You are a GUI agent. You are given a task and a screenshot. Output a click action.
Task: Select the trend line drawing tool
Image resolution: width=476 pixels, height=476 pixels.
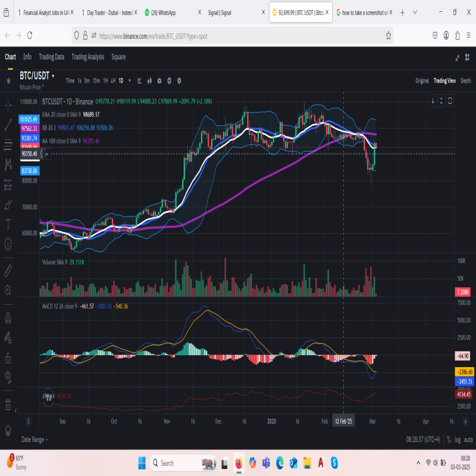pos(8,125)
